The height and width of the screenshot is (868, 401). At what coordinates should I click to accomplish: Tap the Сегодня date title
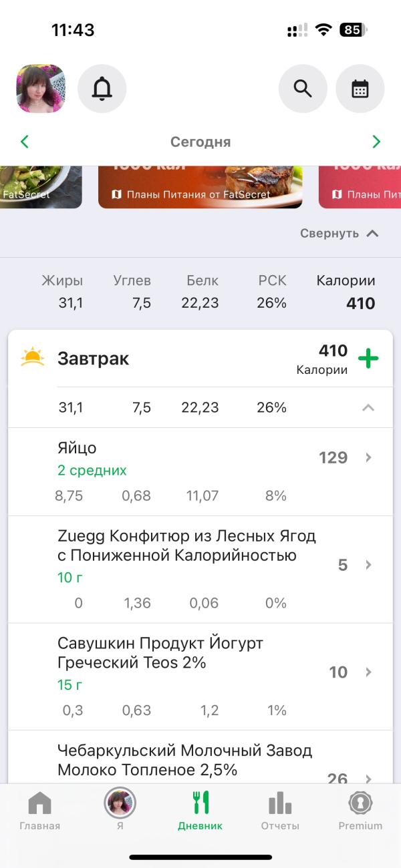click(200, 142)
